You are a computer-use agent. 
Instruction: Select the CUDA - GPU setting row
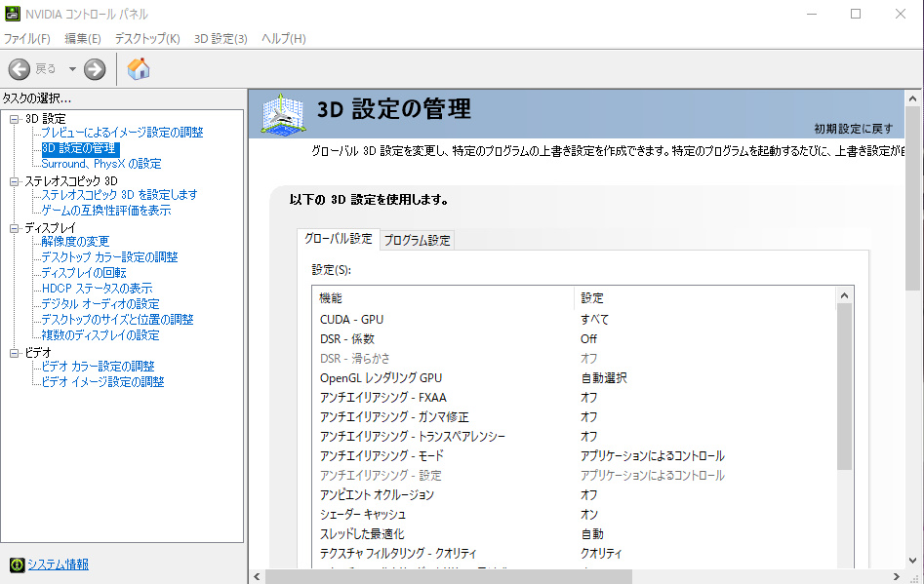coord(574,320)
